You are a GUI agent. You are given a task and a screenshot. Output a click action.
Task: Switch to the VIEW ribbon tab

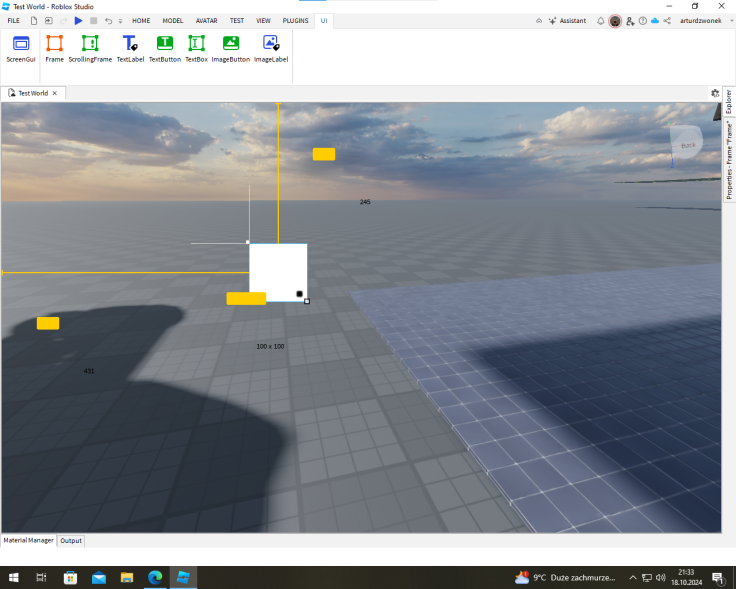[x=263, y=21]
